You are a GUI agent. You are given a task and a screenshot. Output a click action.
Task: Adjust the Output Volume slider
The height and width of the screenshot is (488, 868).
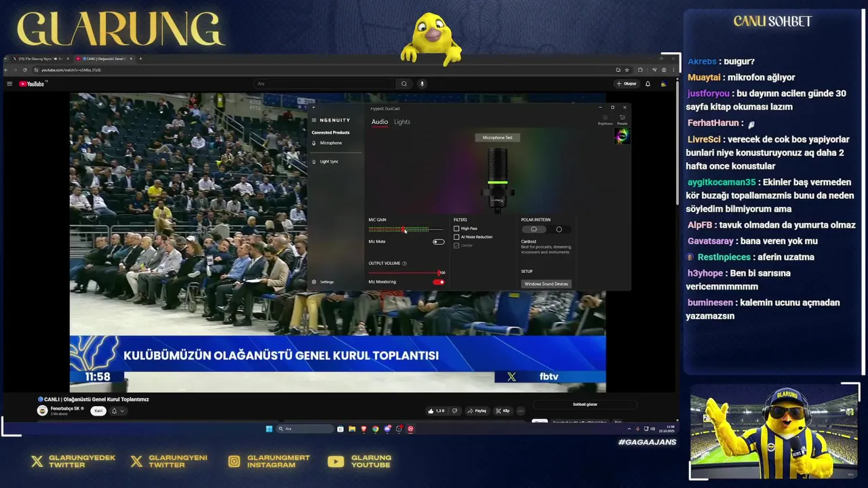405,272
